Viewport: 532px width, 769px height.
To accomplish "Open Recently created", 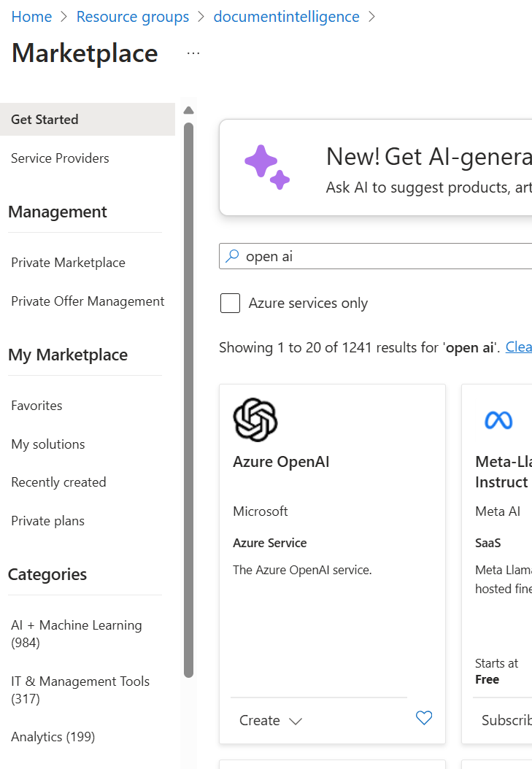I will pos(58,482).
